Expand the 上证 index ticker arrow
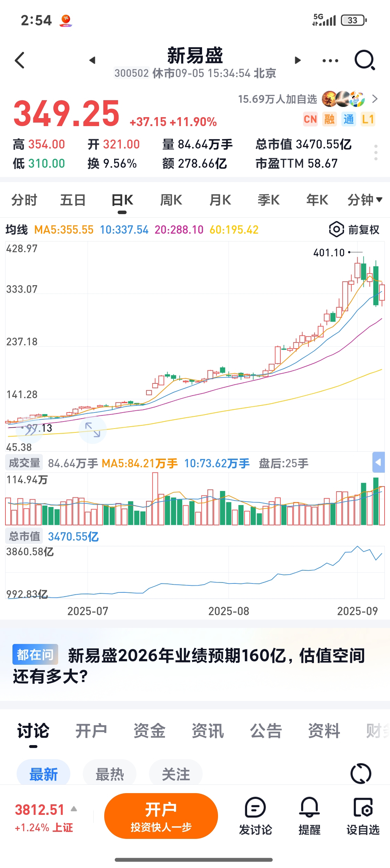Image resolution: width=390 pixels, height=868 pixels. pos(74,809)
